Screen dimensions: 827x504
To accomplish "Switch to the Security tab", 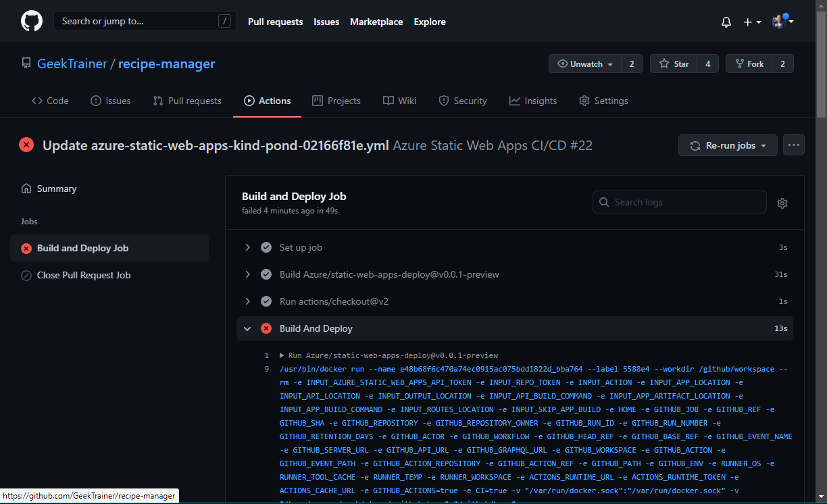I will pos(463,100).
